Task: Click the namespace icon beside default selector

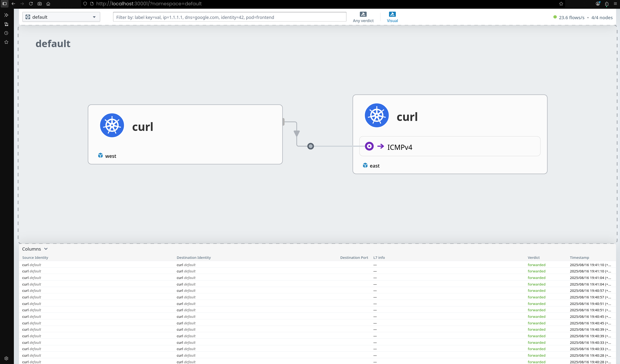Action: point(28,17)
